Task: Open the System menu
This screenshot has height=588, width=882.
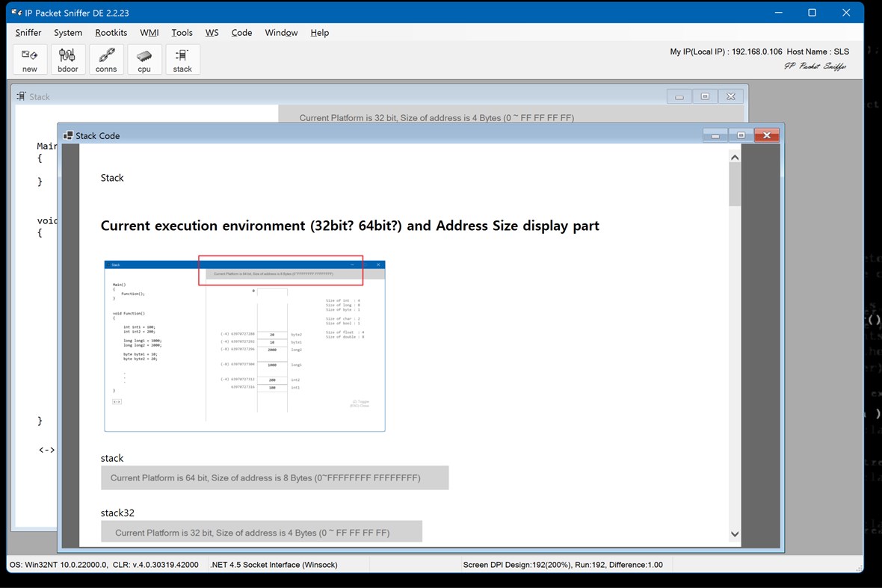Action: [68, 33]
